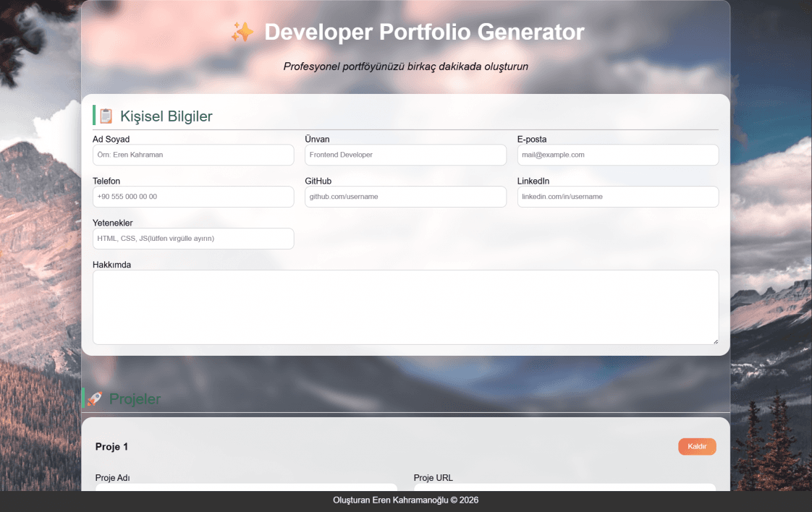
Task: Focus the Ad Soyad input field
Action: tap(193, 155)
